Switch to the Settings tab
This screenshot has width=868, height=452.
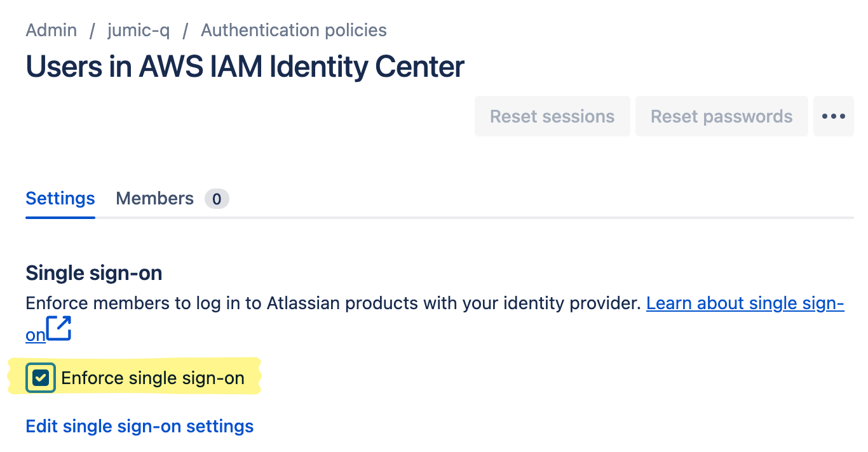(x=60, y=199)
